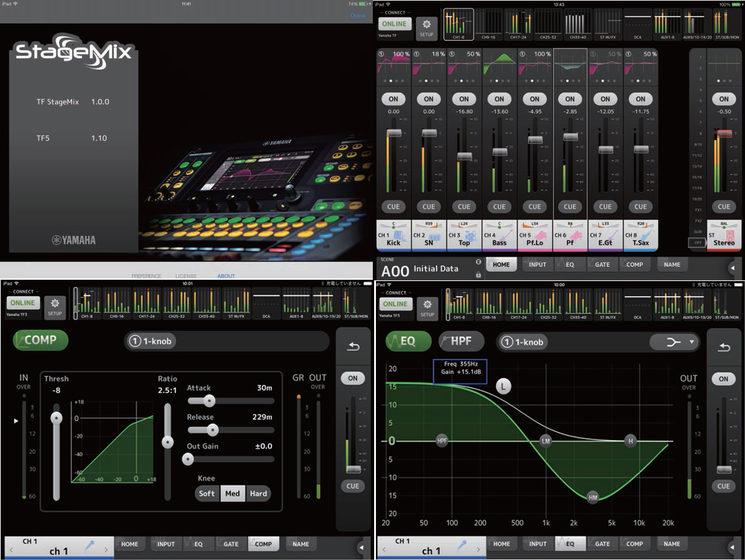Toggle the HPF in the EQ screen
Viewport: 745px width, 560px height.
pyautogui.click(x=460, y=341)
